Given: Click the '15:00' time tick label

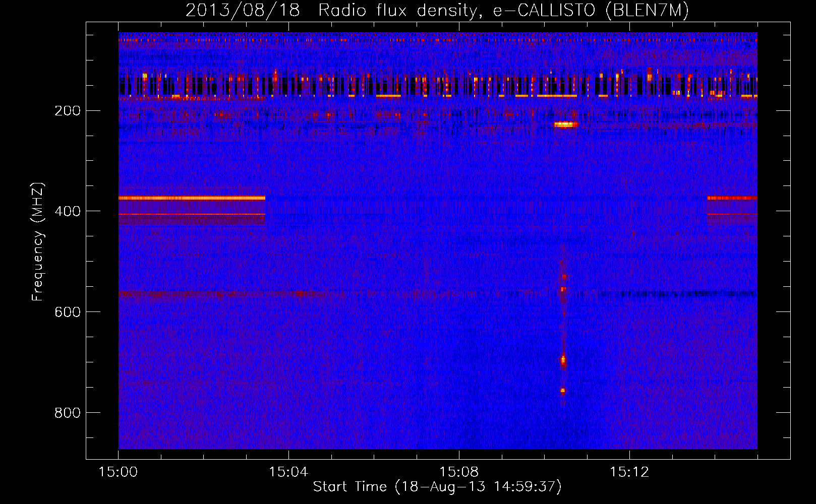Looking at the screenshot, I should pyautogui.click(x=118, y=472).
